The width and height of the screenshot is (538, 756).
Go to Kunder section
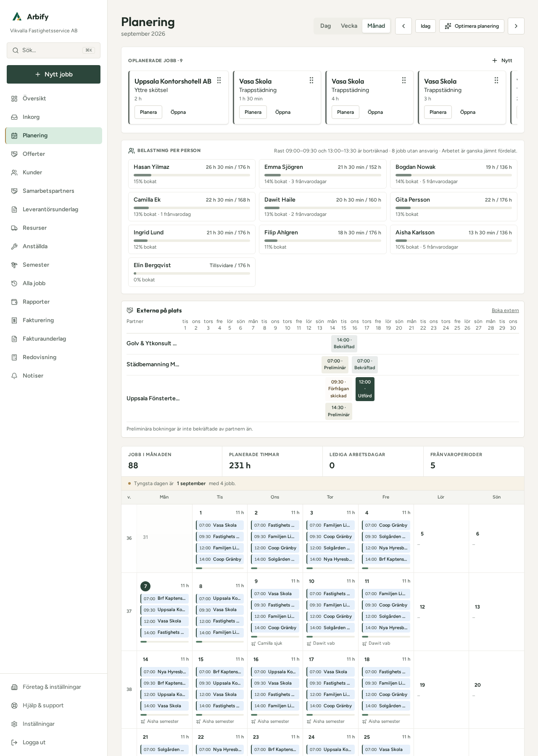point(53,172)
